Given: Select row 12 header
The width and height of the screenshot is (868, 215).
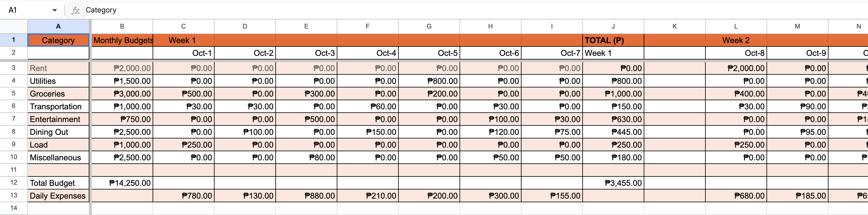Looking at the screenshot, I should 13,183.
